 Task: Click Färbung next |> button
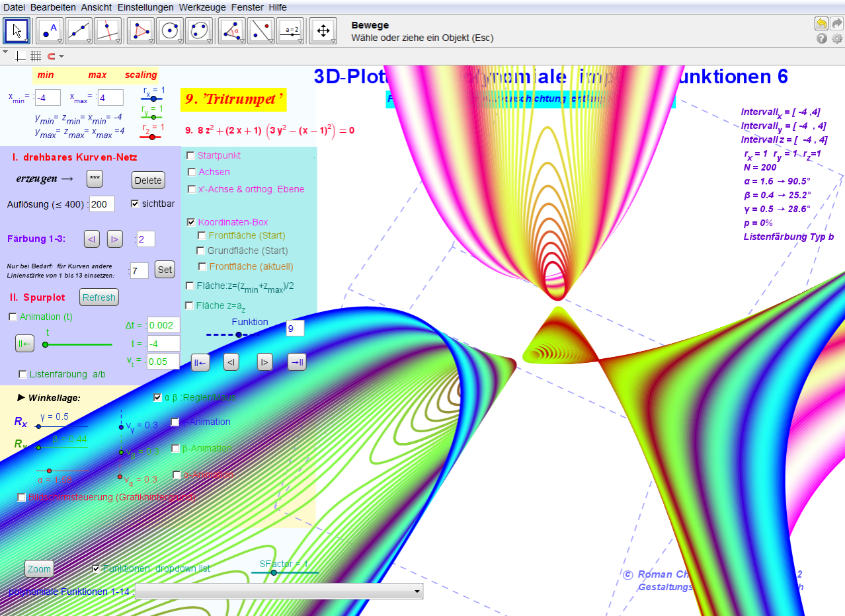pos(115,239)
